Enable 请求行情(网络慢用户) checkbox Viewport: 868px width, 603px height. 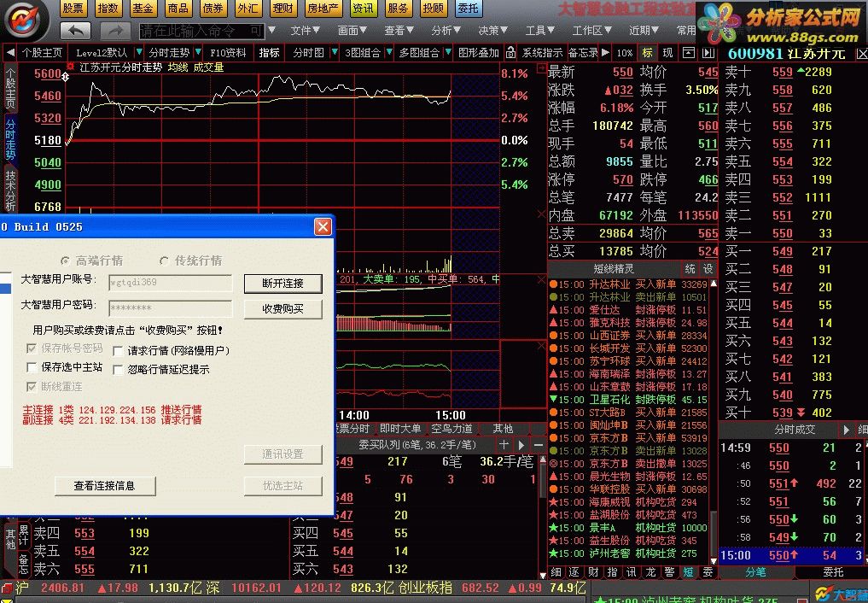point(118,351)
